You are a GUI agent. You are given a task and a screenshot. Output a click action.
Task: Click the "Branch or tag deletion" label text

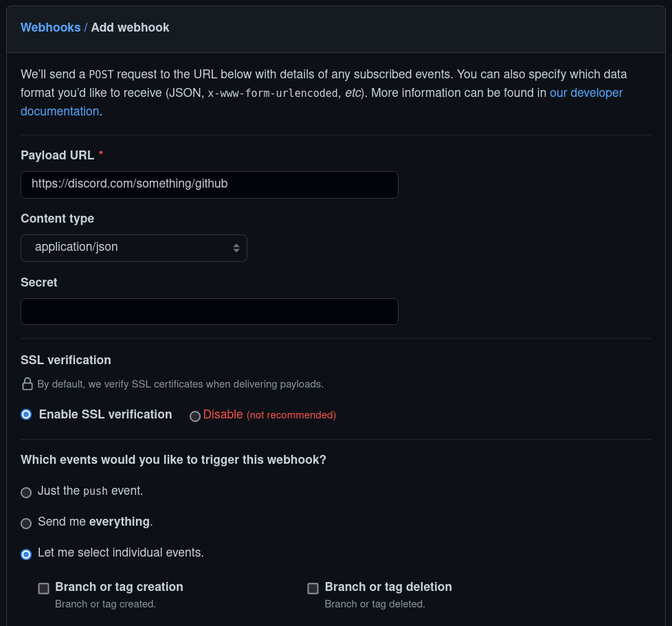(388, 588)
